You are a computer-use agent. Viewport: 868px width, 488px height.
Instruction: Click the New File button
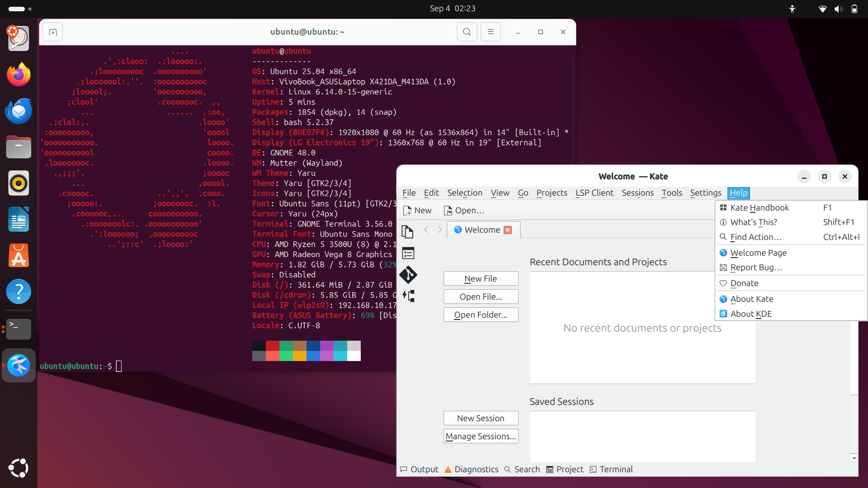pyautogui.click(x=481, y=279)
